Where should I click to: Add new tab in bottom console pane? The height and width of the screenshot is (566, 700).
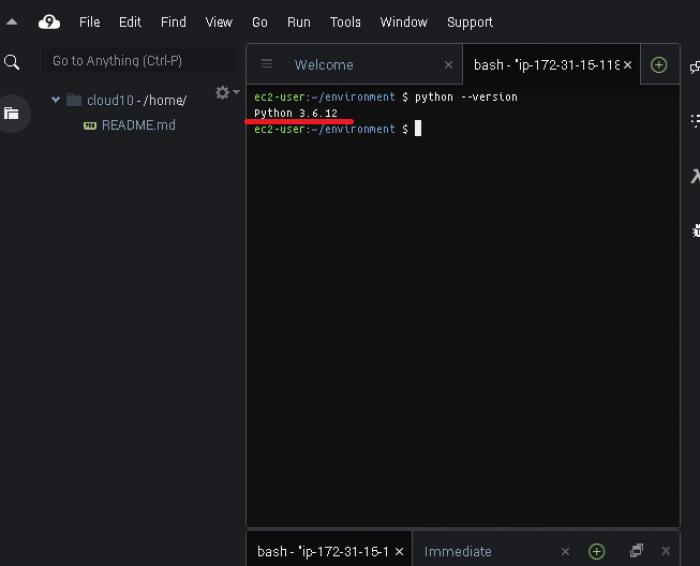(597, 551)
